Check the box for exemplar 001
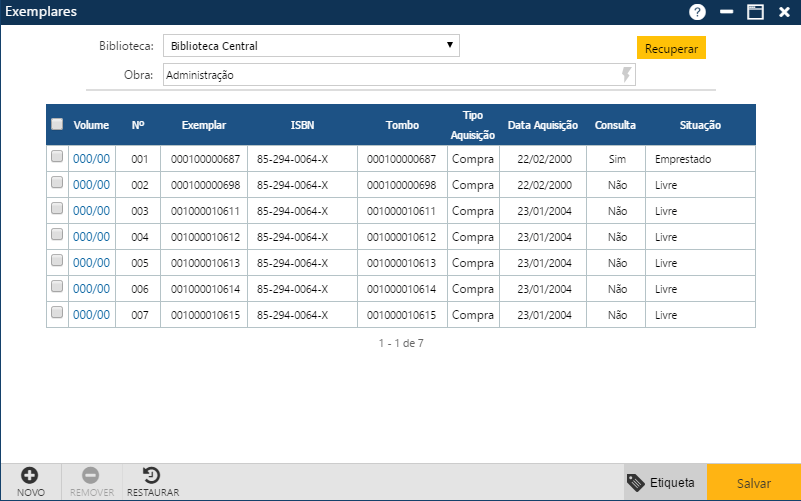Screen dimensions: 801x501 [x=57, y=157]
